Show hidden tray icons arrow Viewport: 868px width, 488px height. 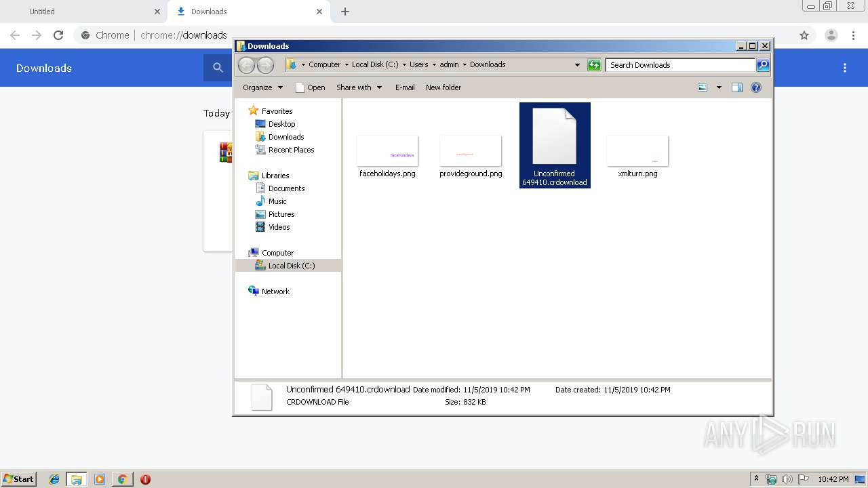(x=756, y=479)
